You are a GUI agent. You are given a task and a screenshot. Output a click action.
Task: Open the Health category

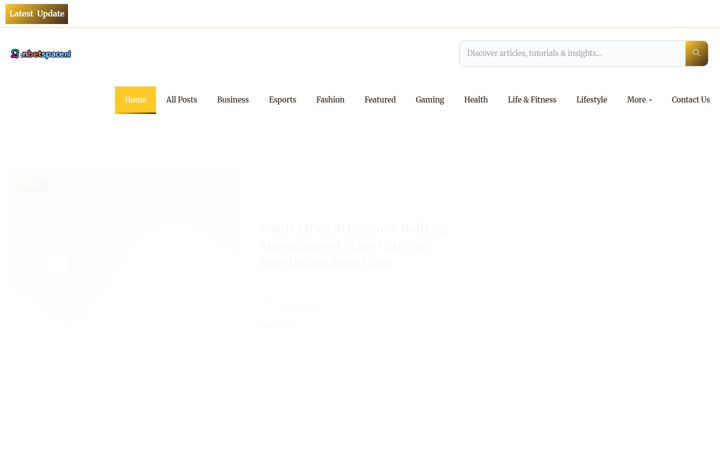(x=476, y=100)
